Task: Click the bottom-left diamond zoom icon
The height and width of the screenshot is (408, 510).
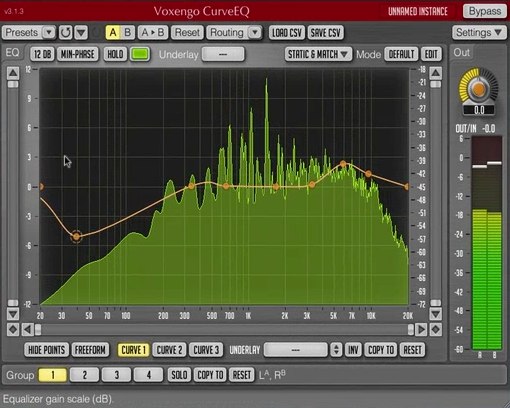Action: 13,330
